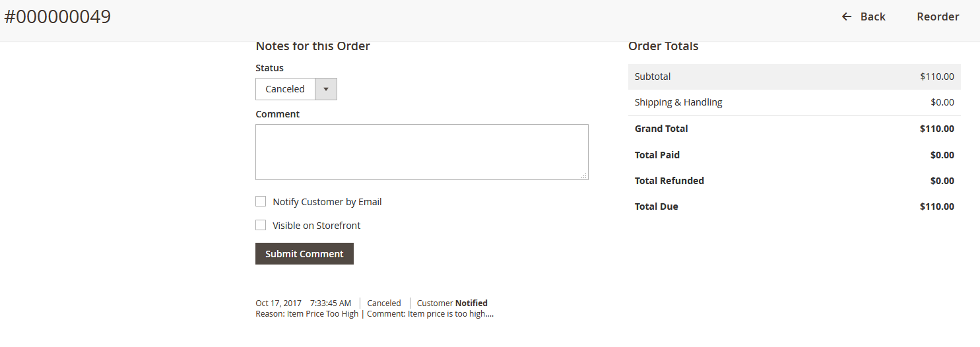
Task: Click the Total Due amount $110.00
Action: [936, 206]
